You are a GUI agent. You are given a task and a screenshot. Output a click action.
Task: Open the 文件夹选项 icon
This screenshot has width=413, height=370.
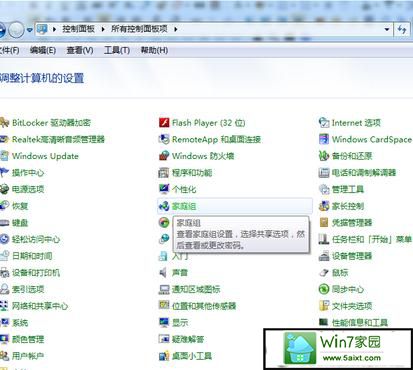point(324,306)
